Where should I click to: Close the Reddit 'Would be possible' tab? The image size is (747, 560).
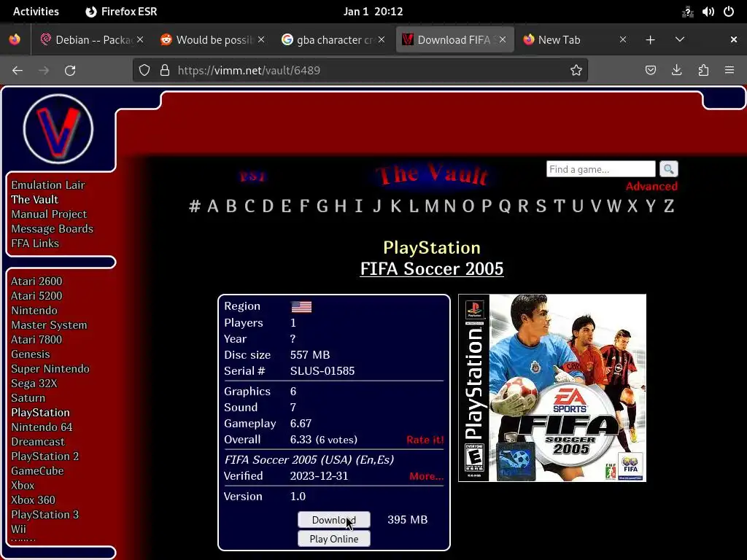point(261,39)
